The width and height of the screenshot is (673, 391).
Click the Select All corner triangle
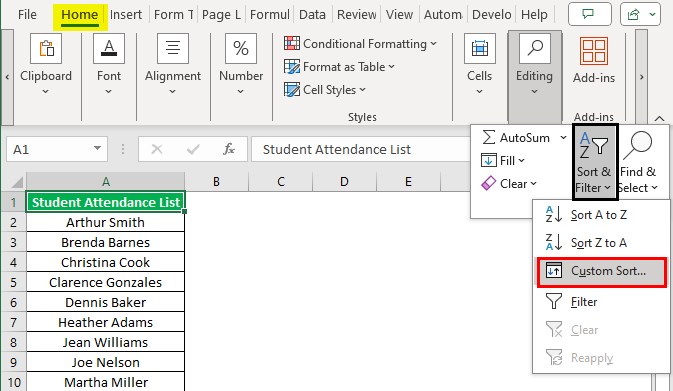pos(17,182)
